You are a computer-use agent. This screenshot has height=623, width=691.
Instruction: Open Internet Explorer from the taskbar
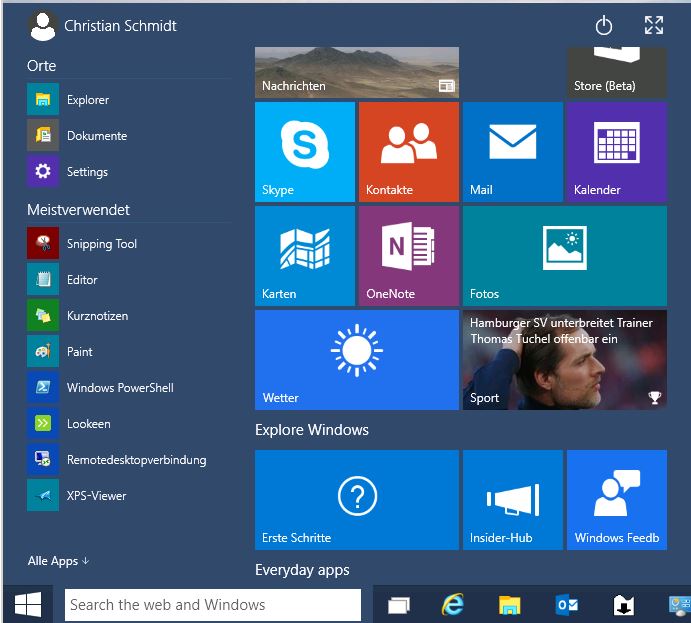(454, 605)
